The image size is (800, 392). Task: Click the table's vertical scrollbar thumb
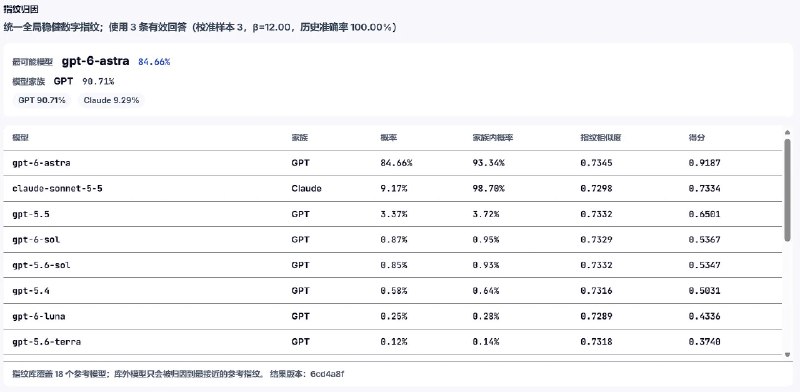pos(787,190)
